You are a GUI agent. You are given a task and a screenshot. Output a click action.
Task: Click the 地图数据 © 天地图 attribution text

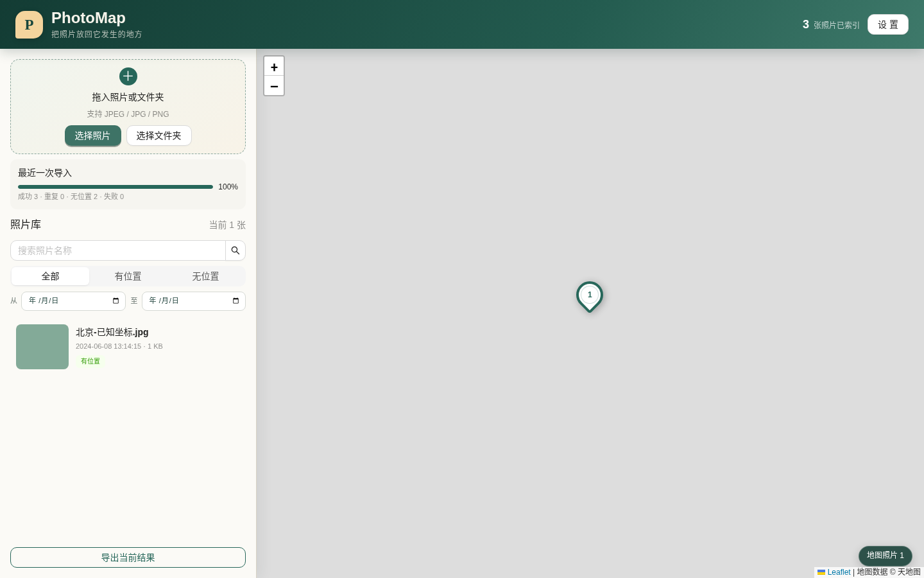[889, 572]
